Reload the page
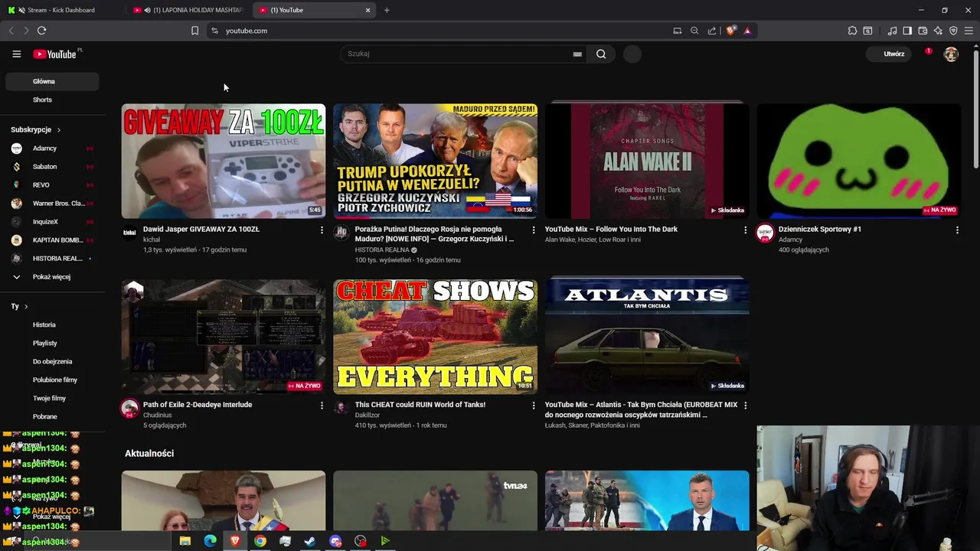 [x=41, y=31]
